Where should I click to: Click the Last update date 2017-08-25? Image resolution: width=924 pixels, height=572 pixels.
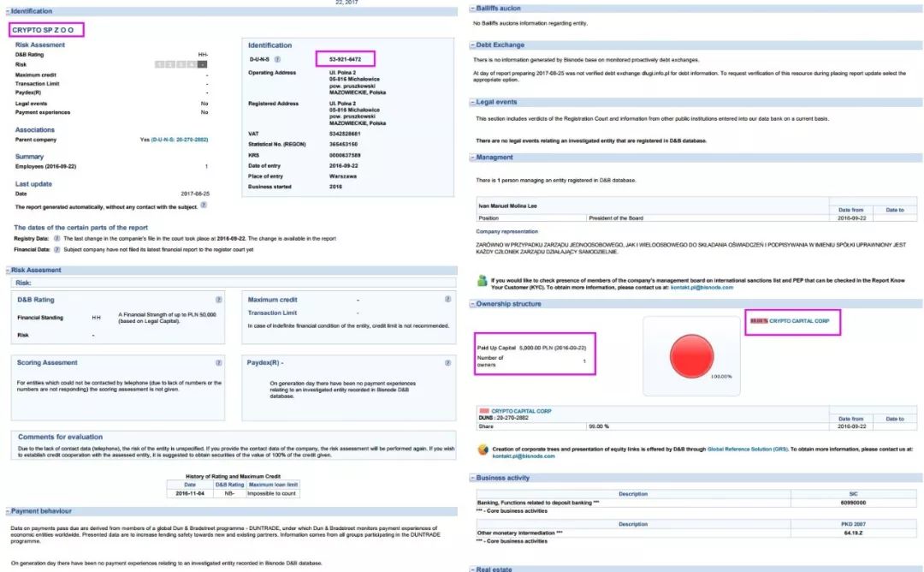pos(195,194)
